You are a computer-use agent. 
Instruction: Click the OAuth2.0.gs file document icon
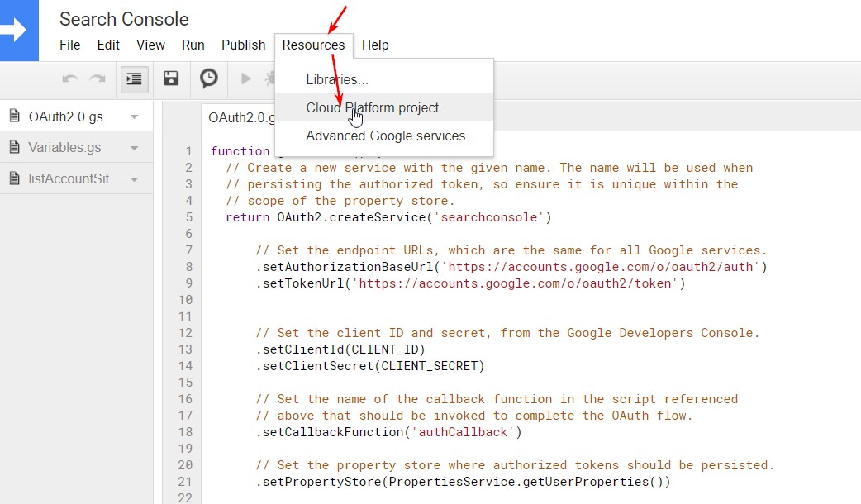point(15,116)
